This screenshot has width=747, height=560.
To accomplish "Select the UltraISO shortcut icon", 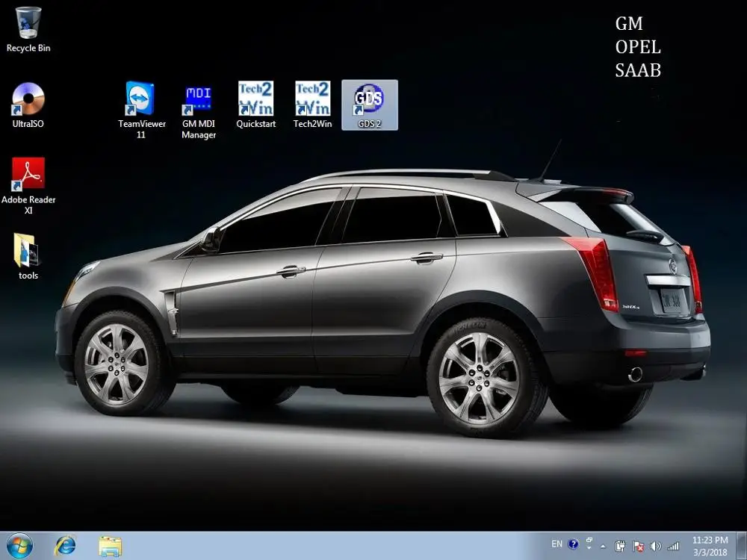I will [28, 105].
